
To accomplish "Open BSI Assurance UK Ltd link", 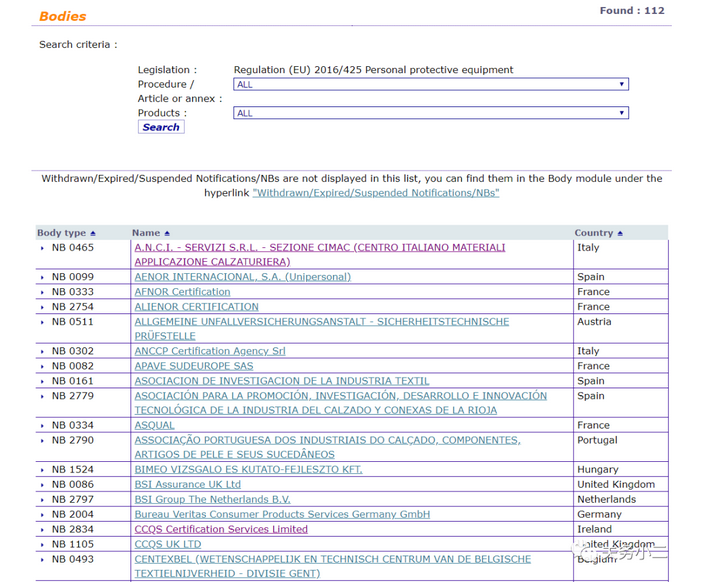I will (x=187, y=484).
